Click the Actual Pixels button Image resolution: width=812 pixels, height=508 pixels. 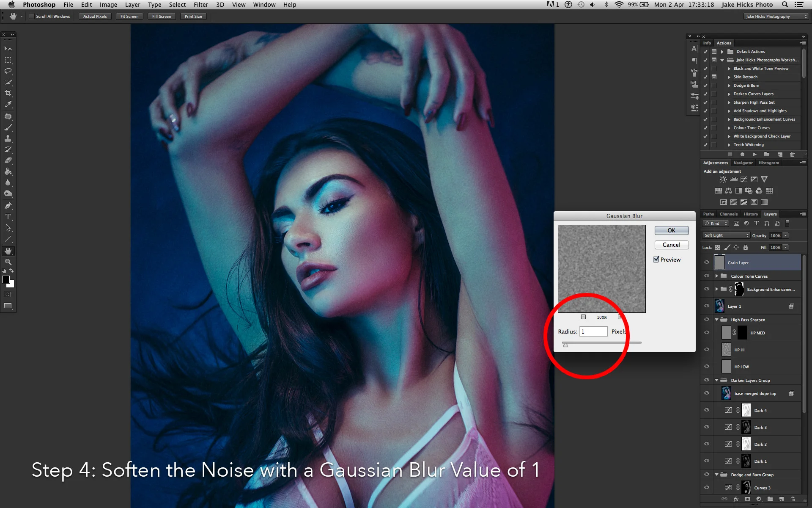(x=95, y=16)
